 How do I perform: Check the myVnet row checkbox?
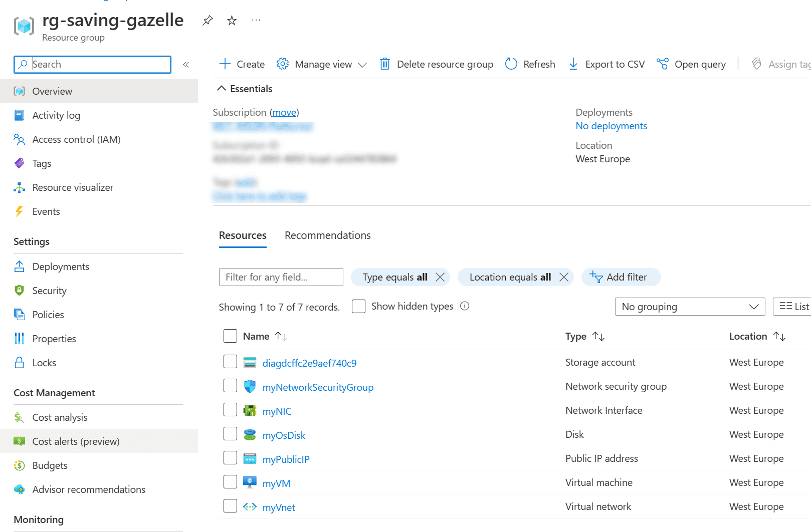pos(230,506)
